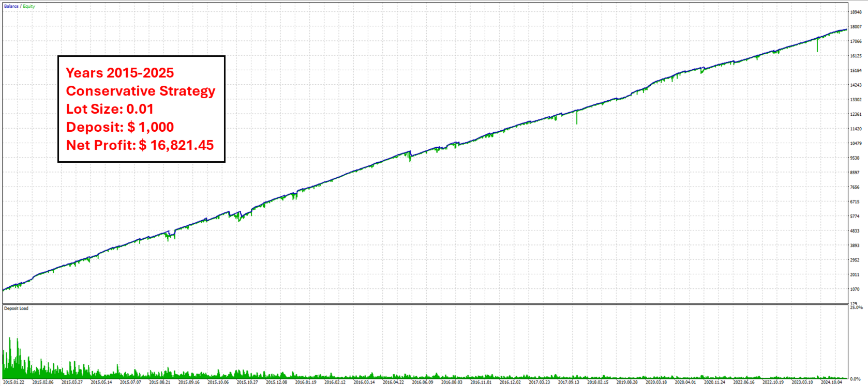Click the 2019.08.28 date label

coord(627,382)
